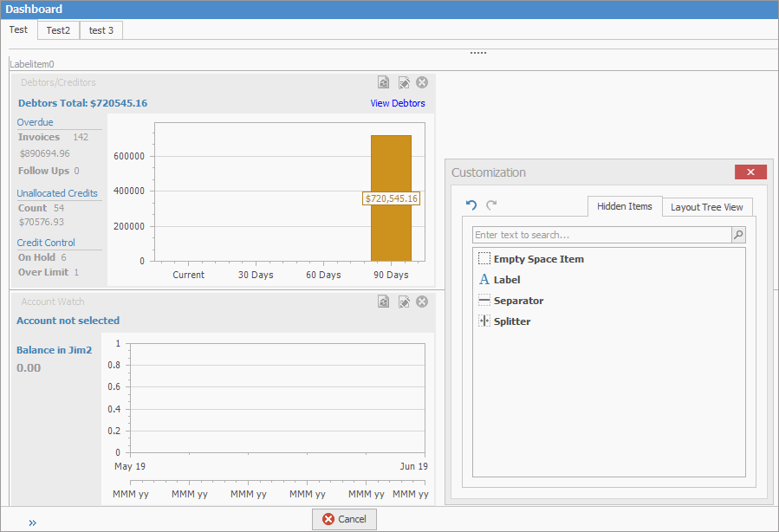
Task: Remove the Debtors/Creditors widget
Action: [x=422, y=82]
